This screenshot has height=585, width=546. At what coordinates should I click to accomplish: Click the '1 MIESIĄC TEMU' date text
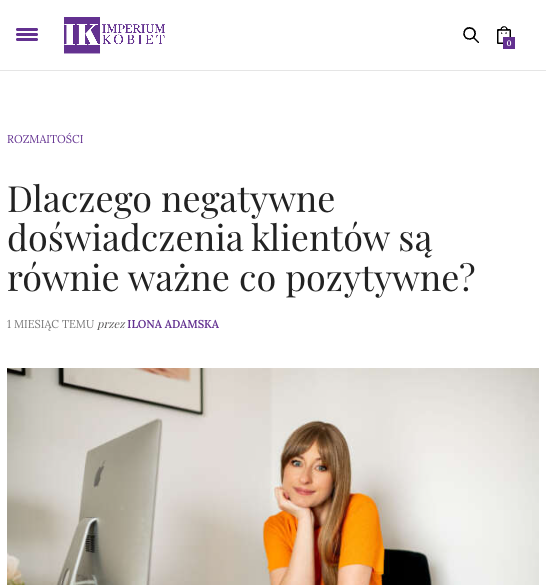pos(50,324)
